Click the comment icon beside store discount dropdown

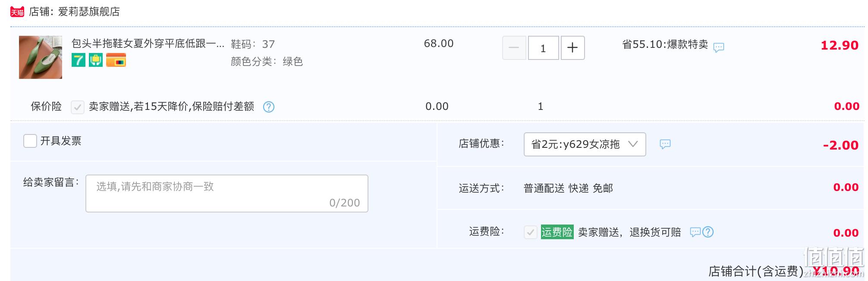point(665,144)
